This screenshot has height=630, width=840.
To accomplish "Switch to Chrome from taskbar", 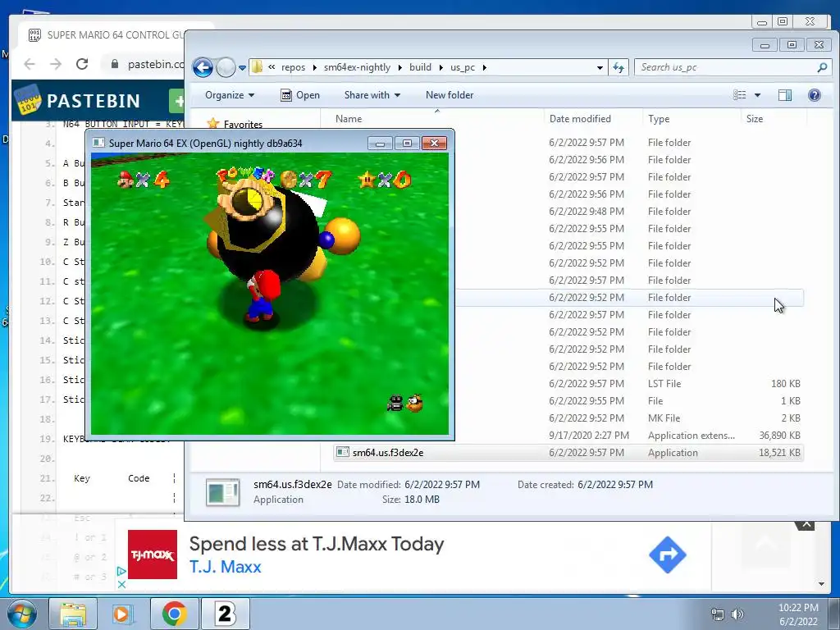I will click(174, 614).
